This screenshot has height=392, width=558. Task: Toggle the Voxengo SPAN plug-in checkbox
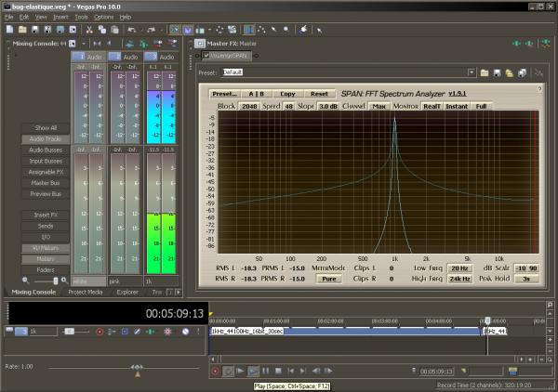coord(206,56)
